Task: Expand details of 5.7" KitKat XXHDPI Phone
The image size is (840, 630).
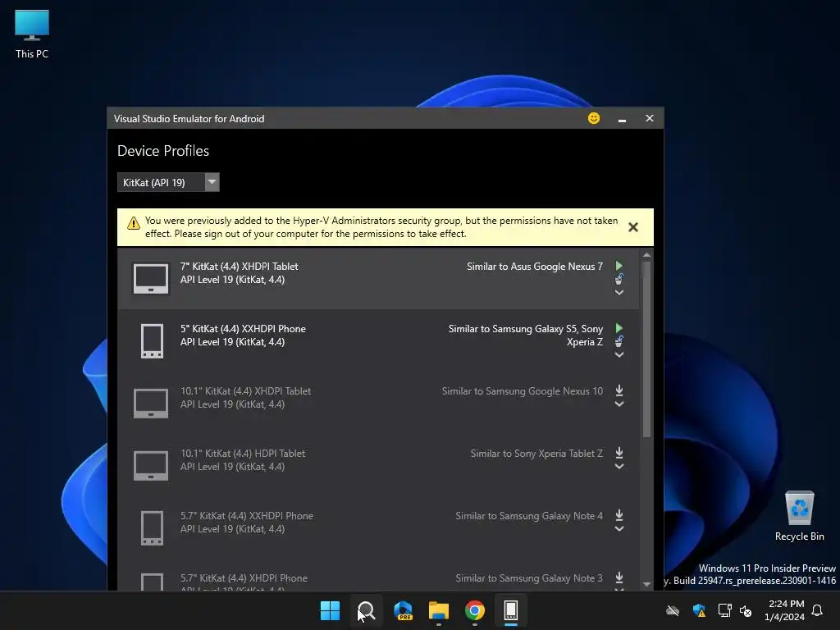Action: pos(619,529)
